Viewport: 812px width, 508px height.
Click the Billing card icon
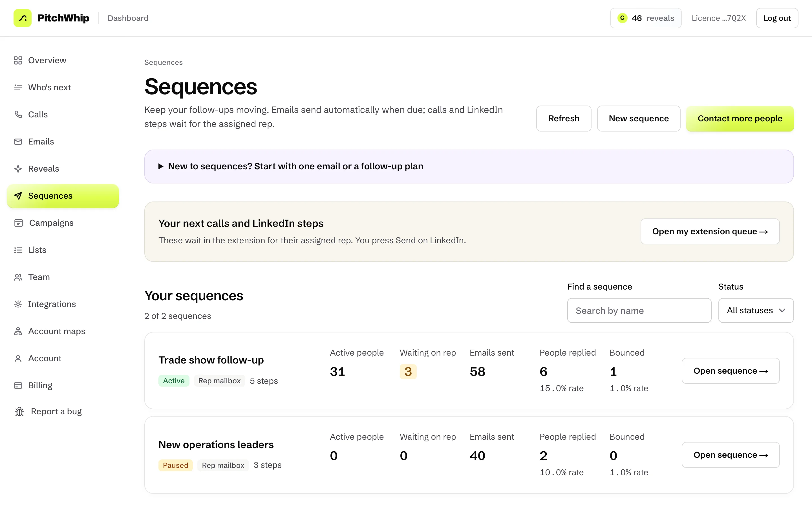18,386
